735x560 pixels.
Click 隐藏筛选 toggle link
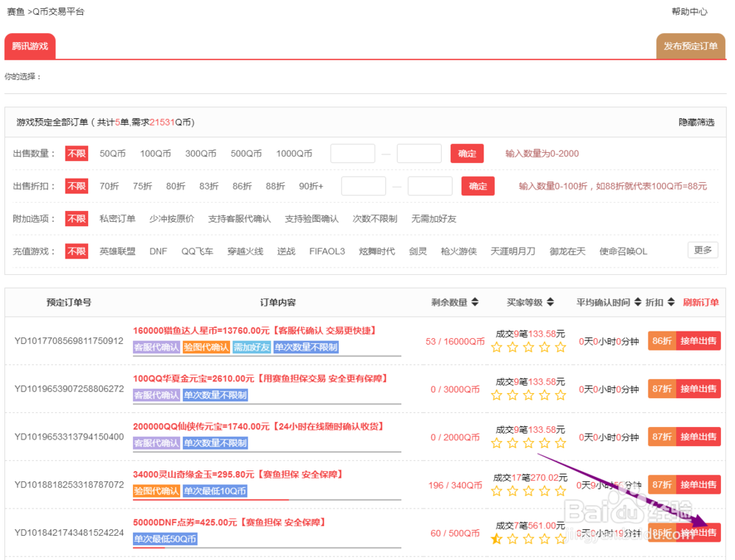point(697,122)
